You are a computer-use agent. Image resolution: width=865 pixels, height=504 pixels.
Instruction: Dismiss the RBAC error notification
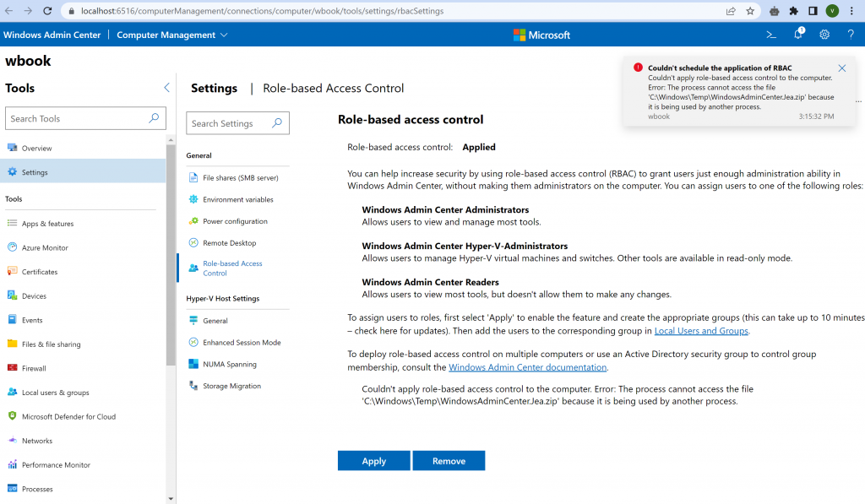point(842,68)
